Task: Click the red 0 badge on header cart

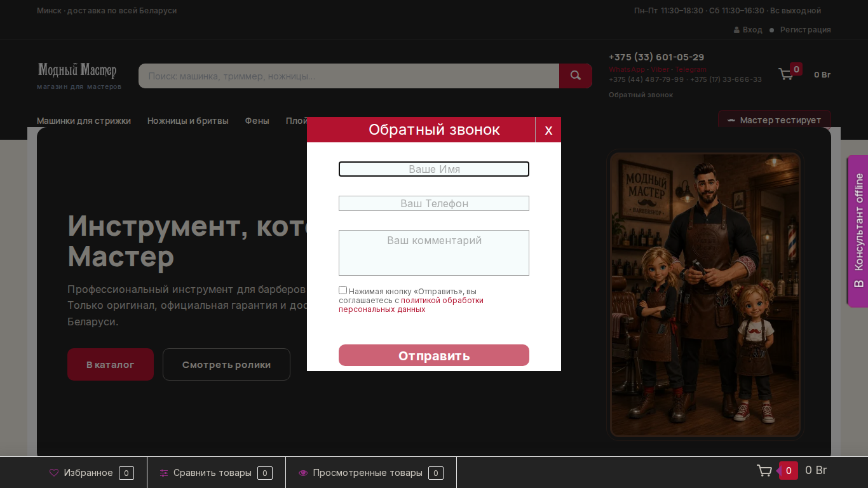Action: click(796, 69)
